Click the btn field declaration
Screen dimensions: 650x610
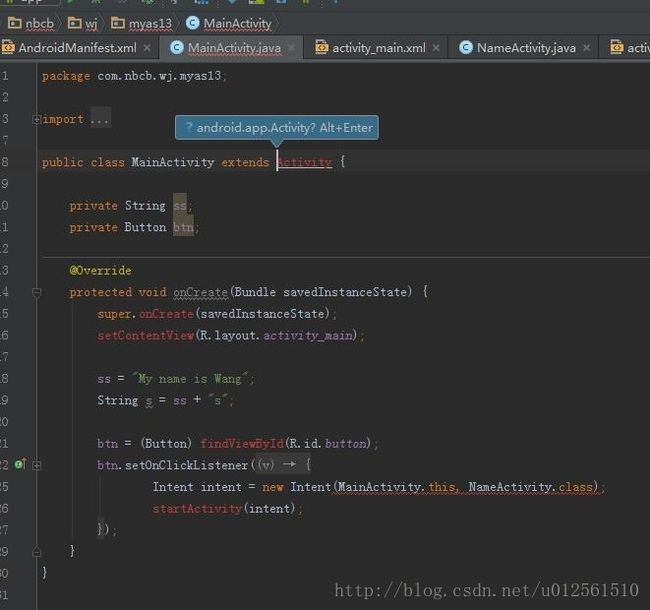[x=183, y=228]
